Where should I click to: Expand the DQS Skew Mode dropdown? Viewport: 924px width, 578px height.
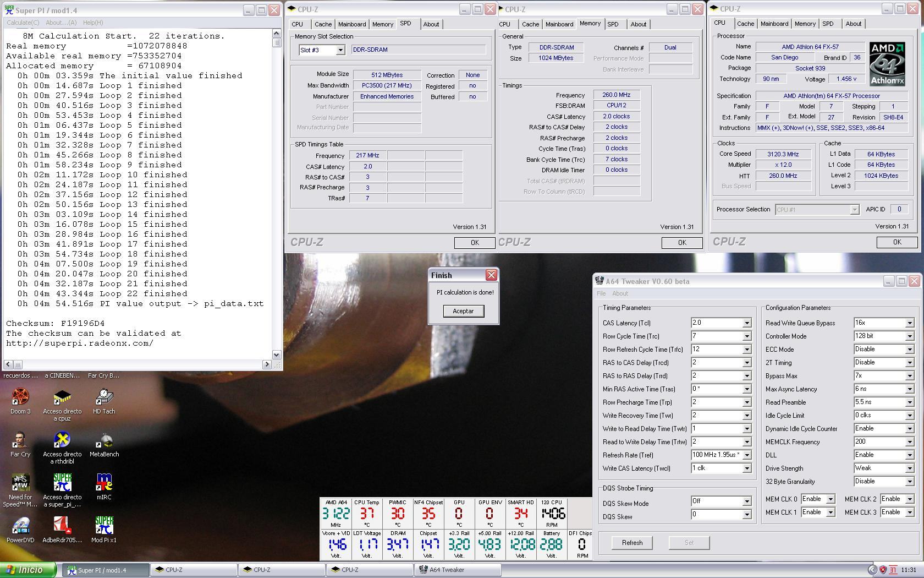(747, 501)
